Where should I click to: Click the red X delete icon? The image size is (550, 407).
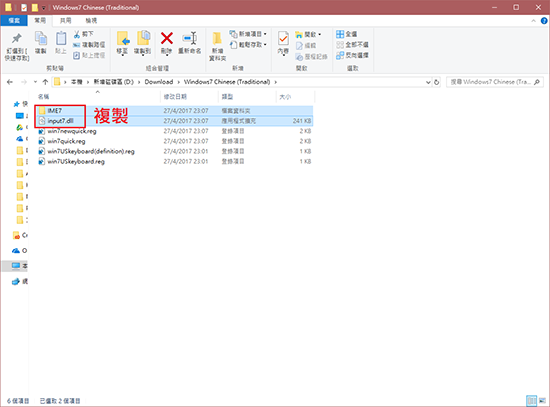[167, 38]
